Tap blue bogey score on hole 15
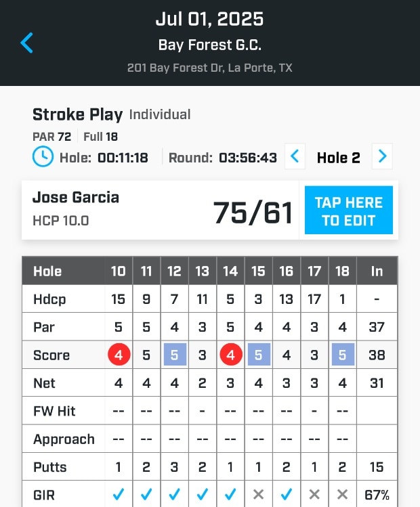Screen dimensions: 420x507 [258, 355]
